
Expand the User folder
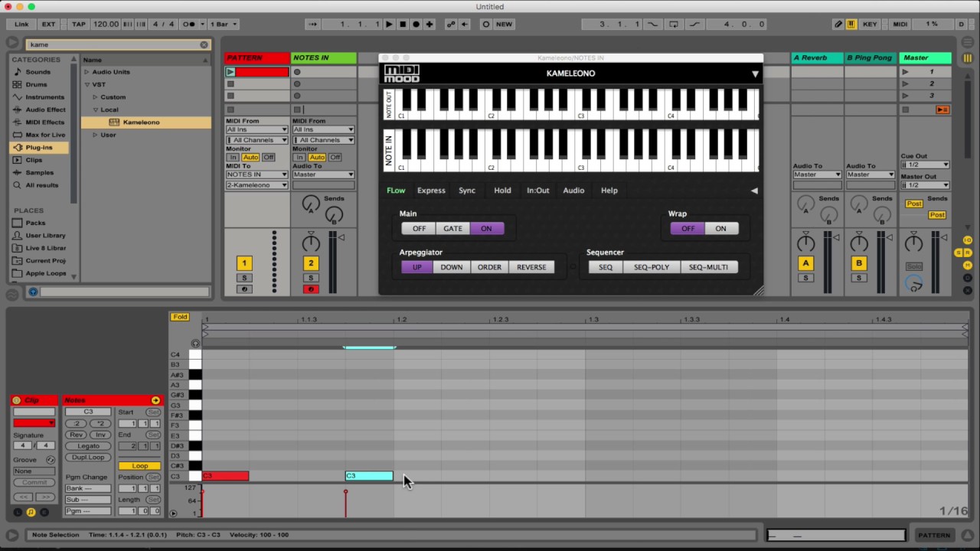point(96,135)
